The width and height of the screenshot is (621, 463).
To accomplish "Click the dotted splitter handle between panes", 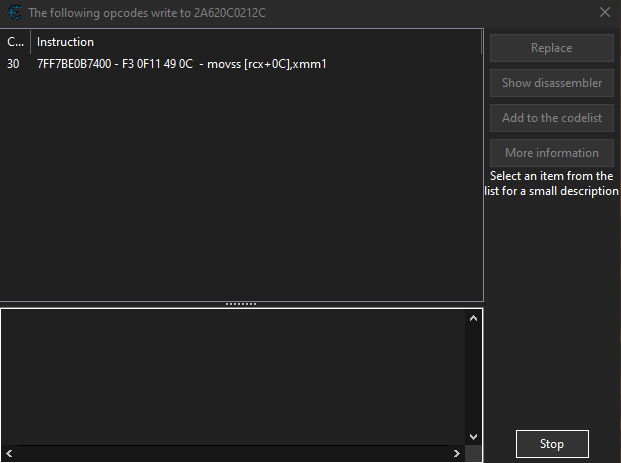I will pyautogui.click(x=241, y=304).
